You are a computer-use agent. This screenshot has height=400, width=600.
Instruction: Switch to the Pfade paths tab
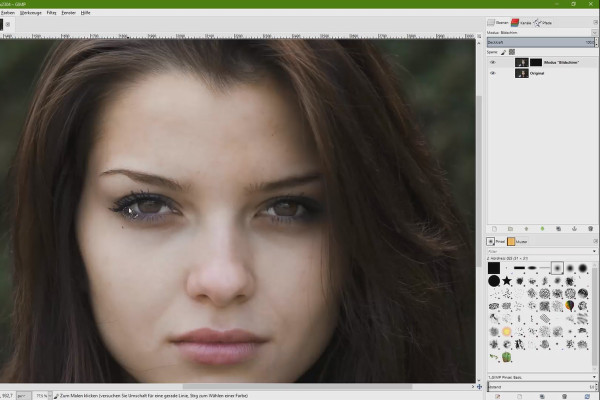[543, 23]
